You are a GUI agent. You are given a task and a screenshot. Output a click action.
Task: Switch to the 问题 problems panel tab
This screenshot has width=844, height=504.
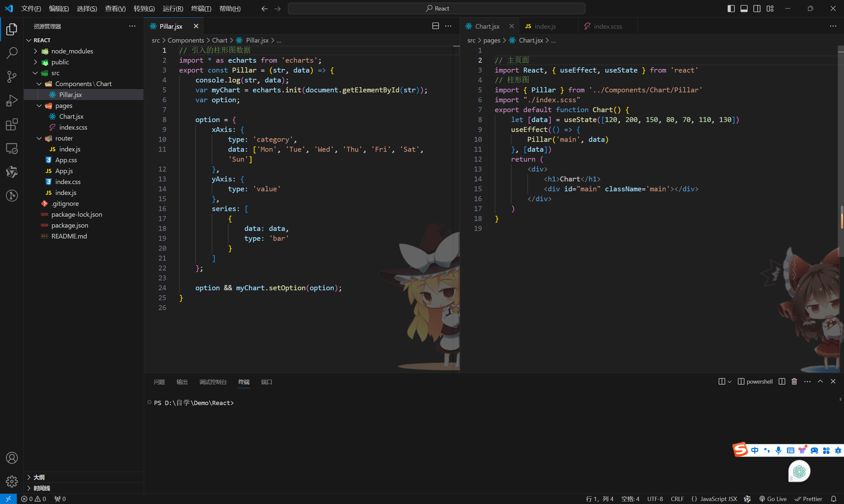coord(159,382)
